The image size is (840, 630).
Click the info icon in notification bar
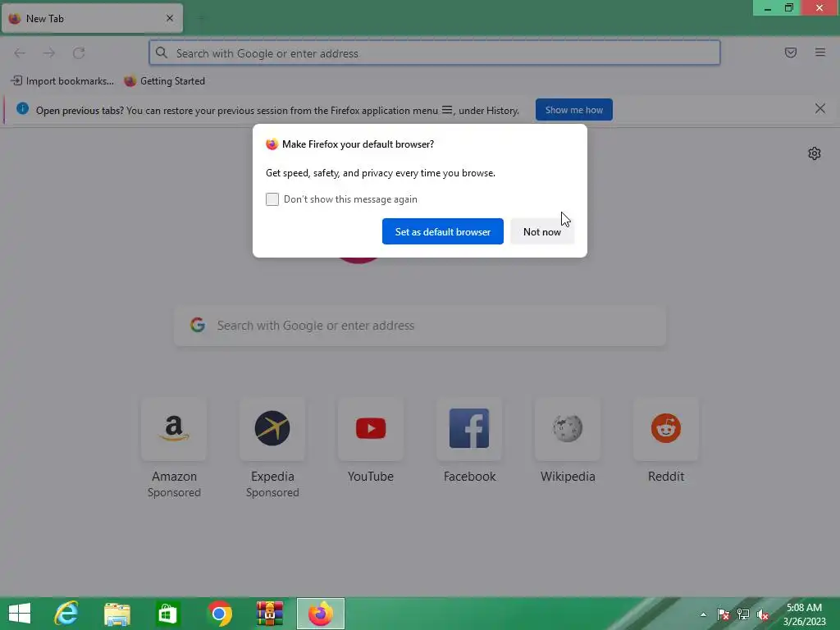[22, 109]
